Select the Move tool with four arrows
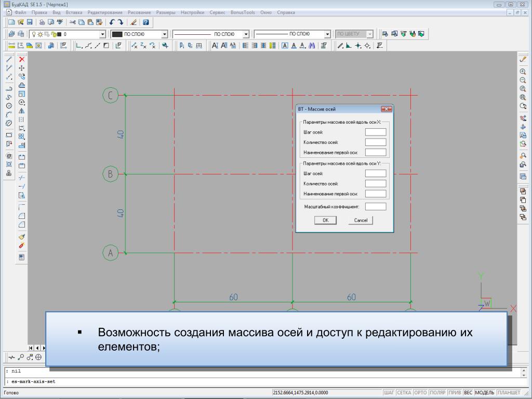 tap(22, 68)
